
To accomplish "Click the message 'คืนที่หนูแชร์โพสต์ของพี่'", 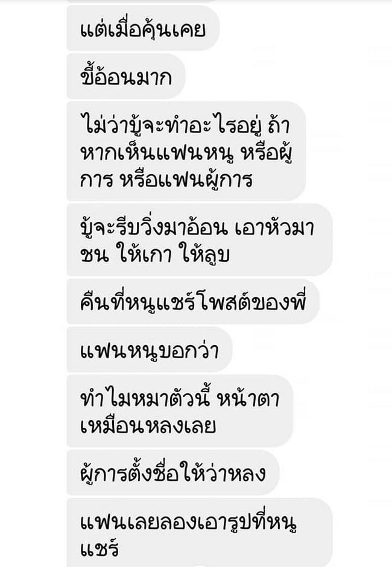I will point(193,301).
